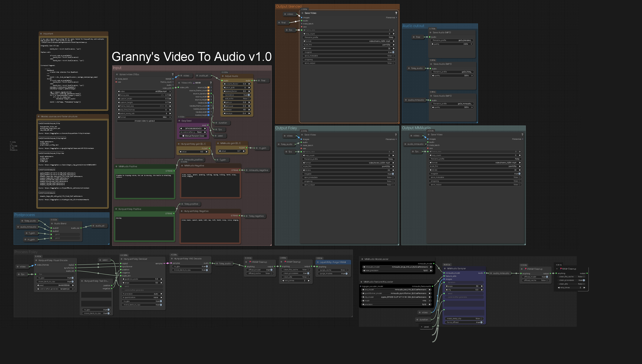
Task: Select the Output blended group title
Action: (289, 6)
